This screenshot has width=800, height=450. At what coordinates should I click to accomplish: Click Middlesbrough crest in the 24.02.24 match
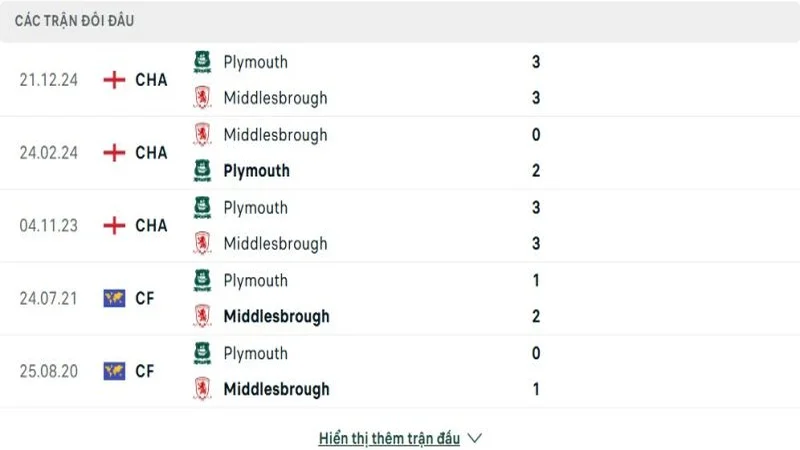point(202,134)
